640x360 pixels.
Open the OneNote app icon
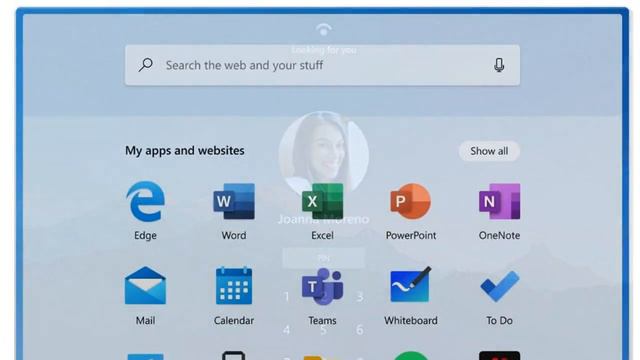tap(500, 202)
